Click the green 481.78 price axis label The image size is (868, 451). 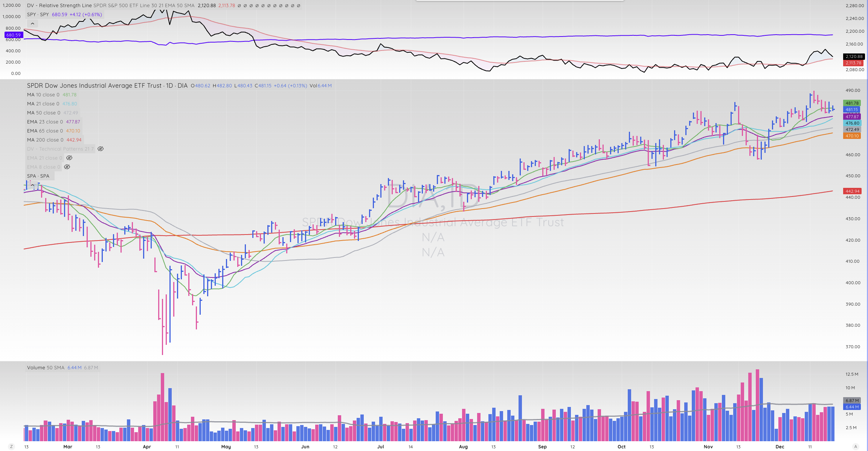852,103
